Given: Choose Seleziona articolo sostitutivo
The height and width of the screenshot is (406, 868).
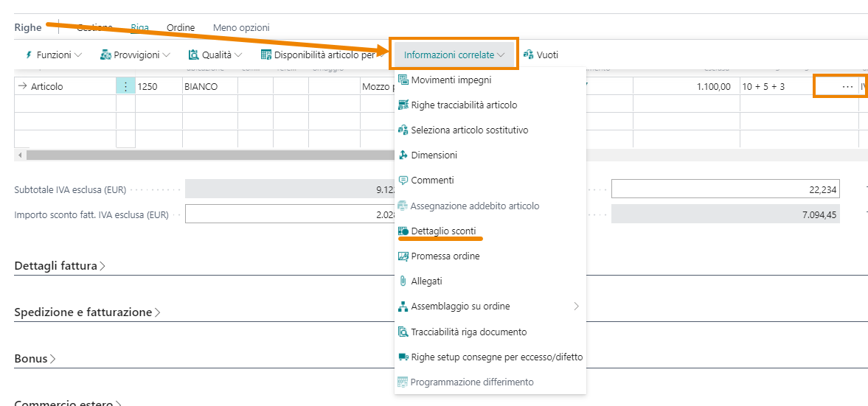Looking at the screenshot, I should (x=469, y=130).
